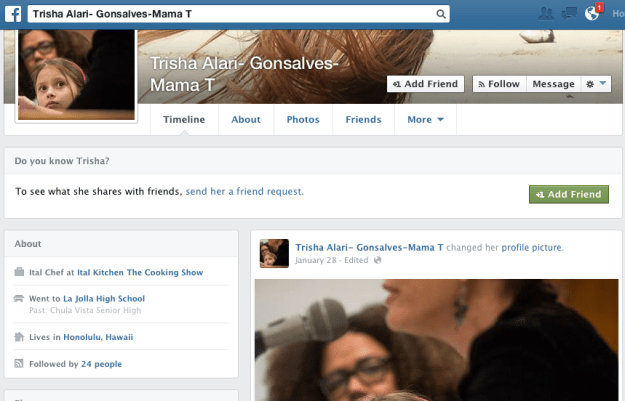This screenshot has width=625, height=401.
Task: Click the poster name in timeline post
Action: point(369,248)
